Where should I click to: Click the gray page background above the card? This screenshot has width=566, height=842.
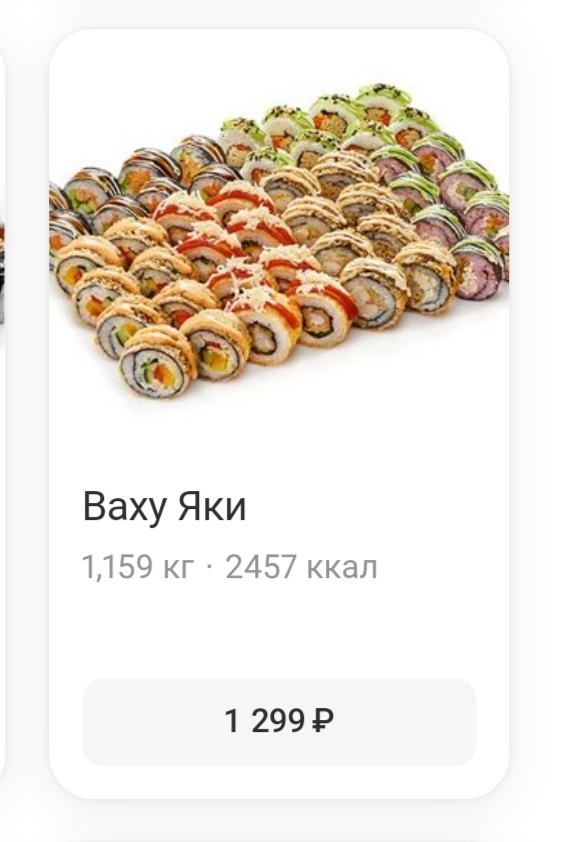point(279,13)
